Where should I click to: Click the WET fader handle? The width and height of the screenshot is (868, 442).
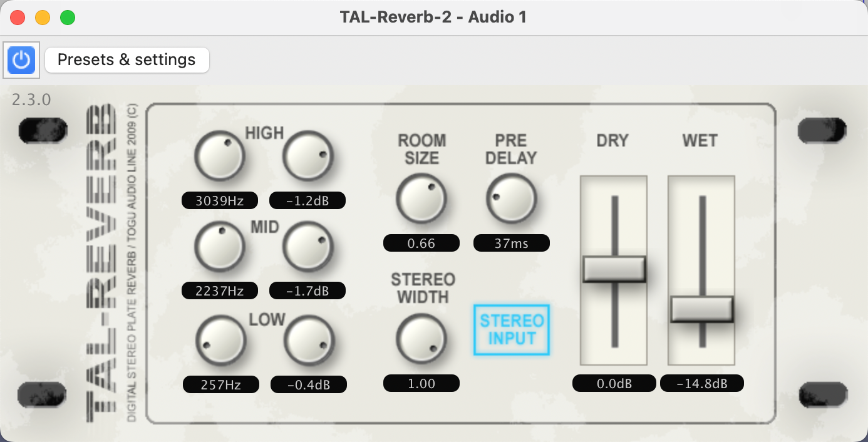pyautogui.click(x=701, y=309)
